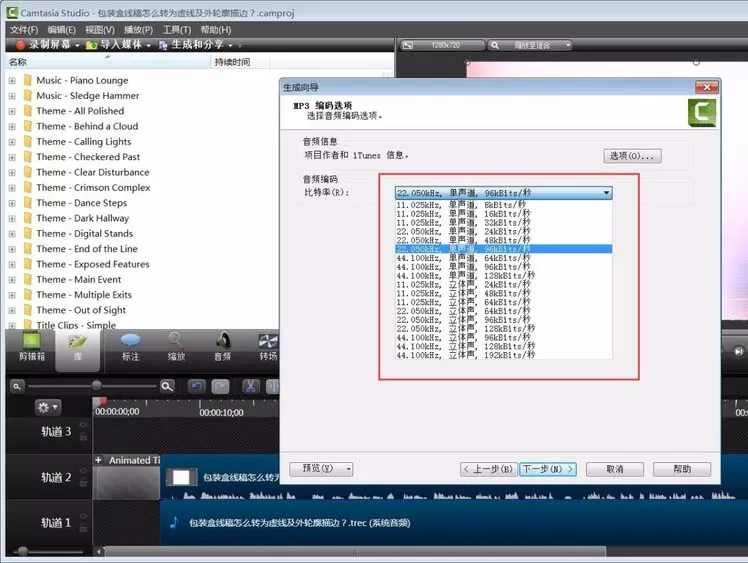The image size is (748, 563).
Task: Open the bitrate (比特率) combo box arrow
Action: tap(606, 193)
